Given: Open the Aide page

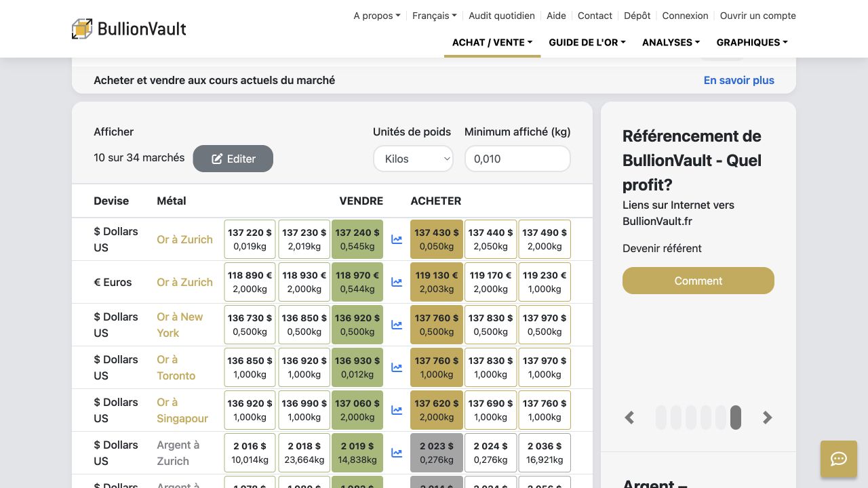Looking at the screenshot, I should [556, 16].
